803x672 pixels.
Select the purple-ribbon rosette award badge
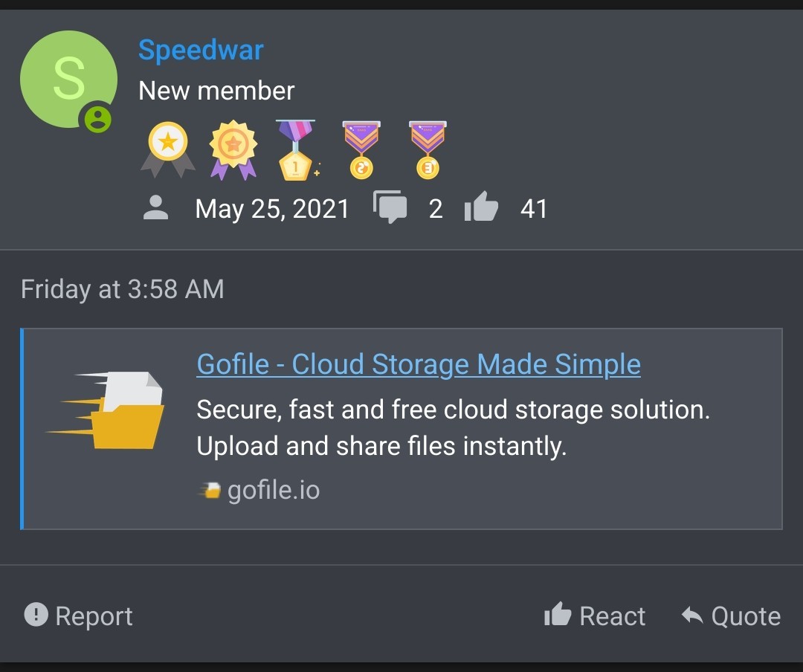coord(233,150)
